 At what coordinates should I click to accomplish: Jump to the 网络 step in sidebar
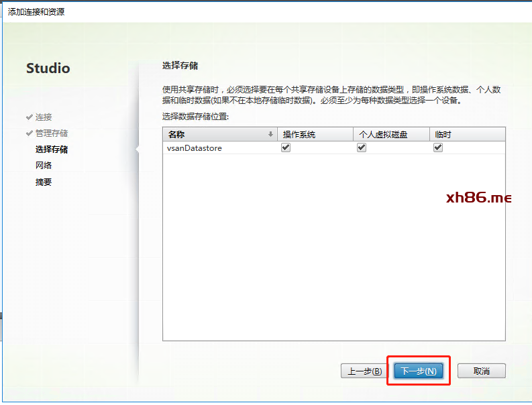point(44,166)
